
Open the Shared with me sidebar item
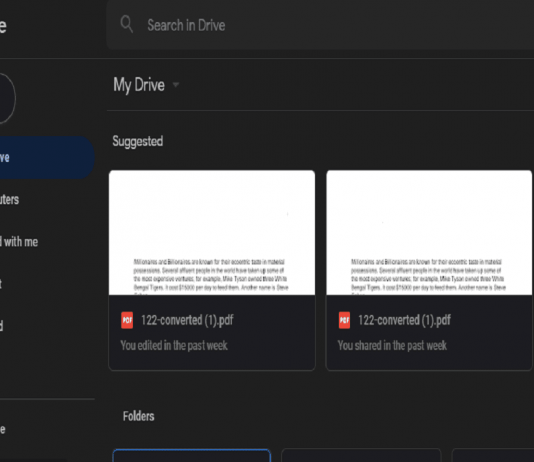coord(19,242)
